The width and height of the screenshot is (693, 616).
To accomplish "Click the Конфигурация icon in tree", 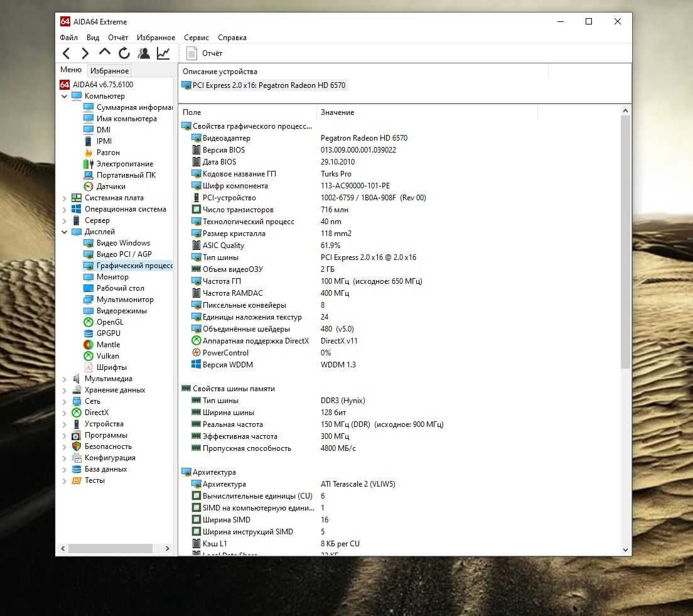I will pos(77,458).
